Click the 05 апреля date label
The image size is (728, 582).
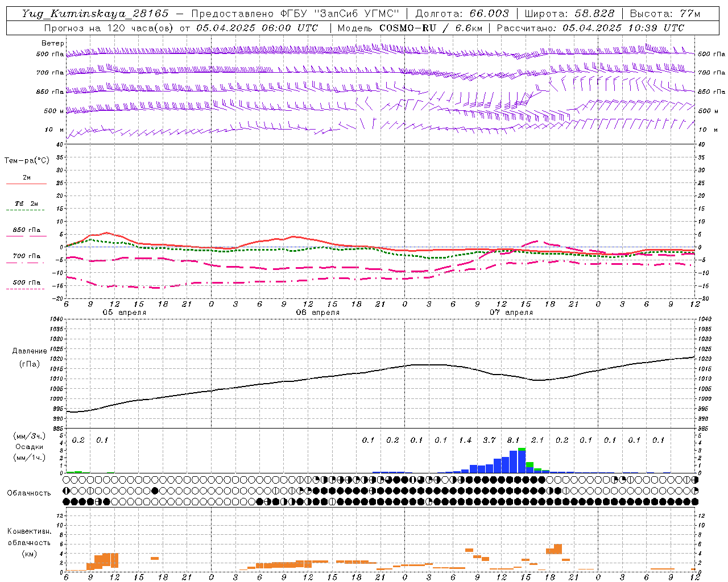[124, 313]
